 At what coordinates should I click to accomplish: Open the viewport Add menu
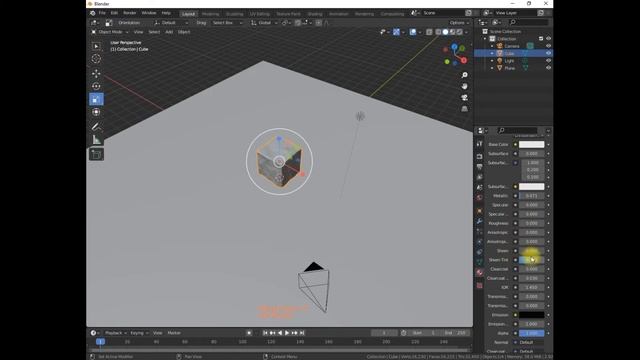pos(169,32)
